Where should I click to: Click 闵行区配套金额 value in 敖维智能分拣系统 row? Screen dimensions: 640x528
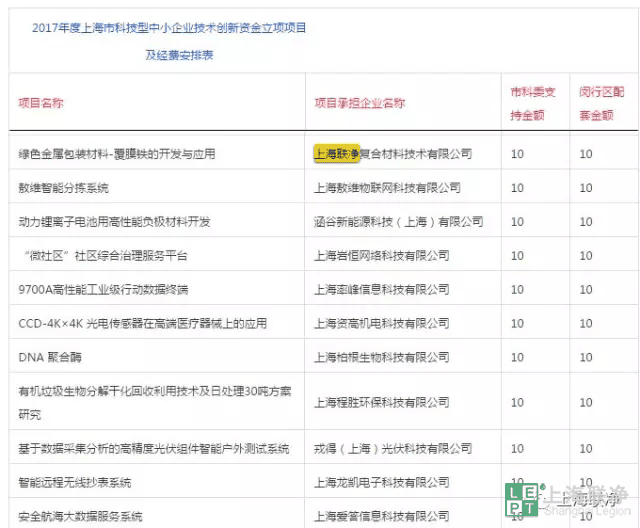pos(586,188)
